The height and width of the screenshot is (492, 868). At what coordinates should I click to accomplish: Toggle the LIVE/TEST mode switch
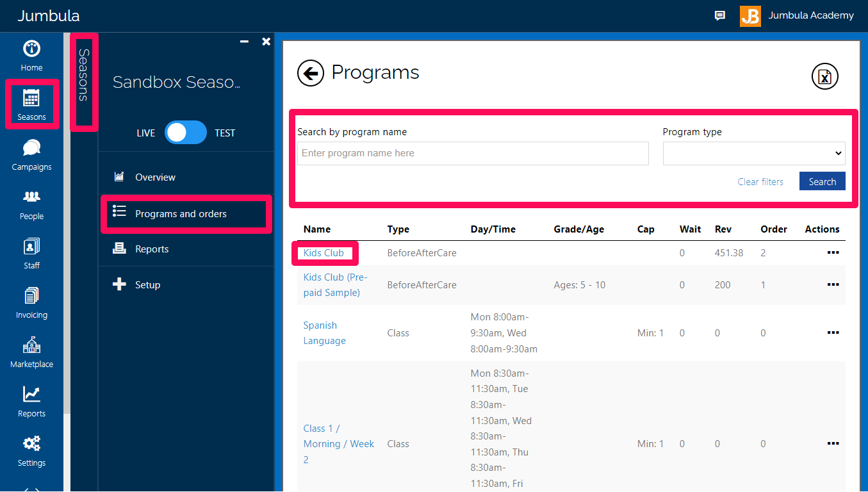(186, 133)
